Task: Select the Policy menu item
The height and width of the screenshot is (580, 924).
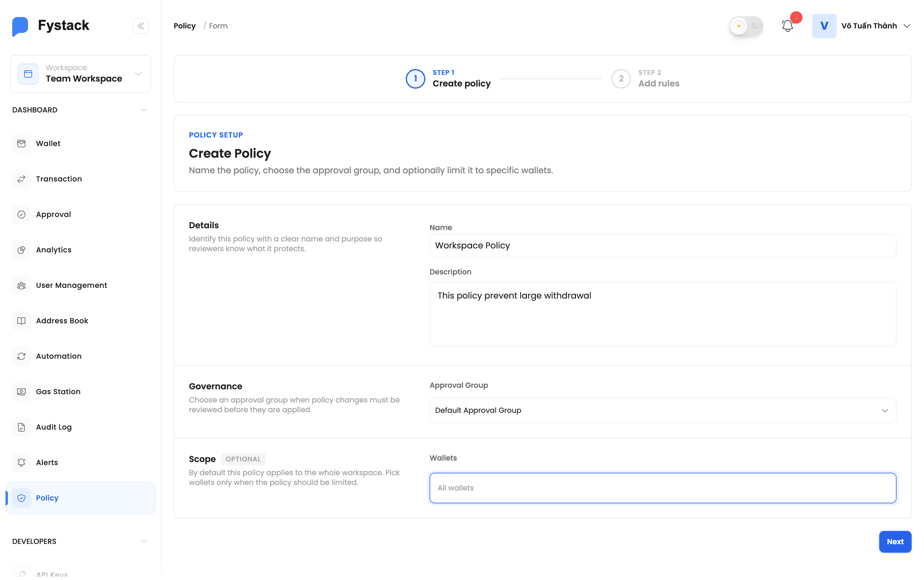Action: (x=81, y=498)
